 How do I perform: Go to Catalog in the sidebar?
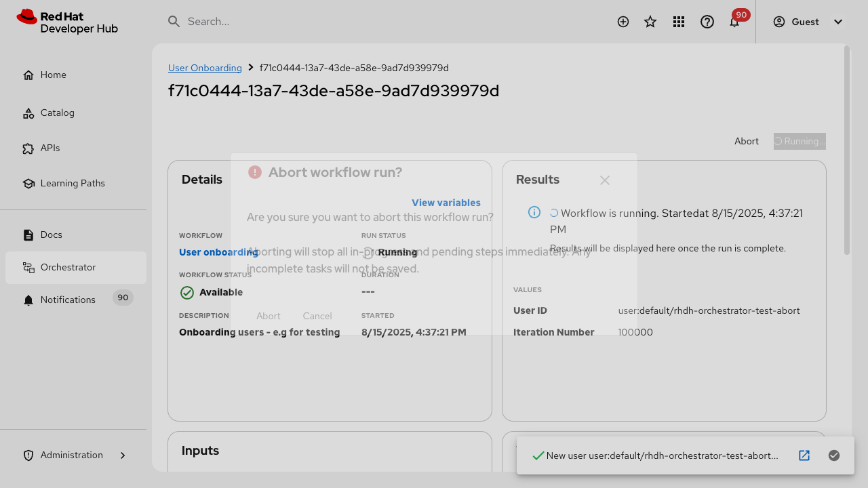coord(57,113)
